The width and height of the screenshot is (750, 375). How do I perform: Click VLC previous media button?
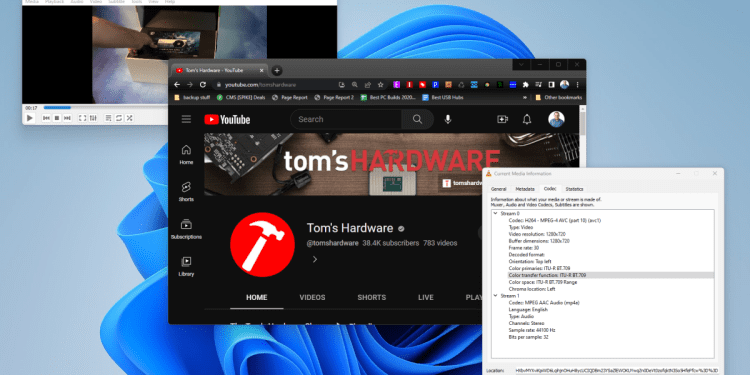pos(46,118)
